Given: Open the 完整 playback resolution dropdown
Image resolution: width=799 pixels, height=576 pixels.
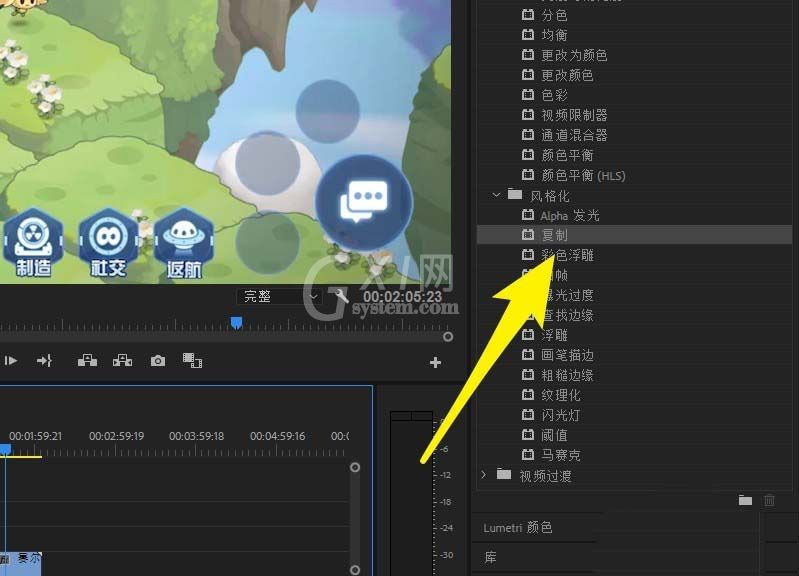Looking at the screenshot, I should click(x=280, y=296).
